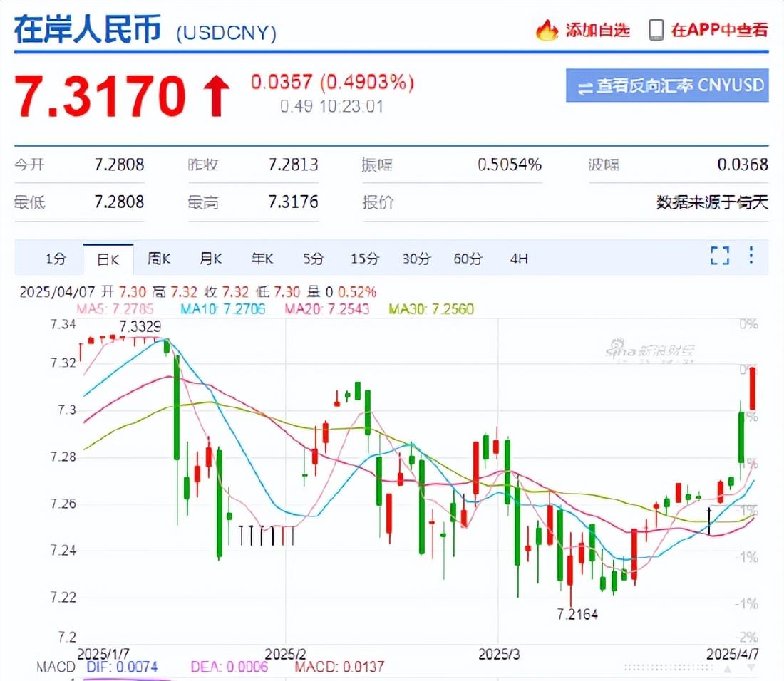The height and width of the screenshot is (681, 784).
Task: Click the red up arrow next to 7.3170
Action: [216, 95]
